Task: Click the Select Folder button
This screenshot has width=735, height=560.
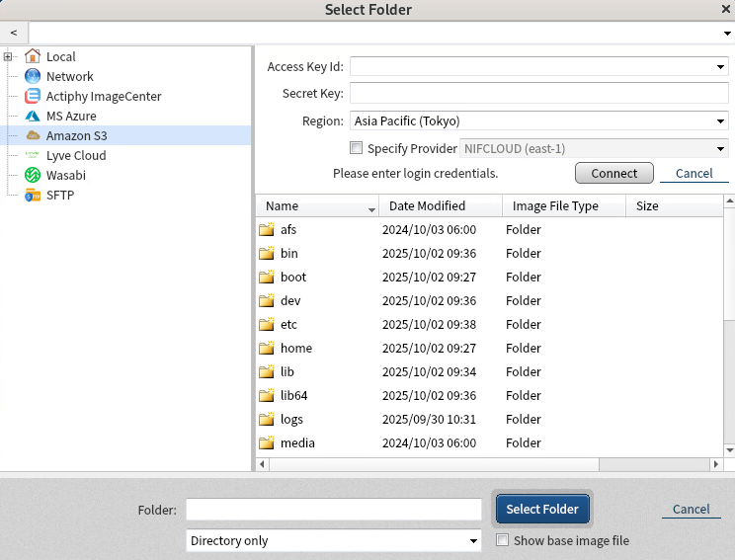Action: (542, 509)
